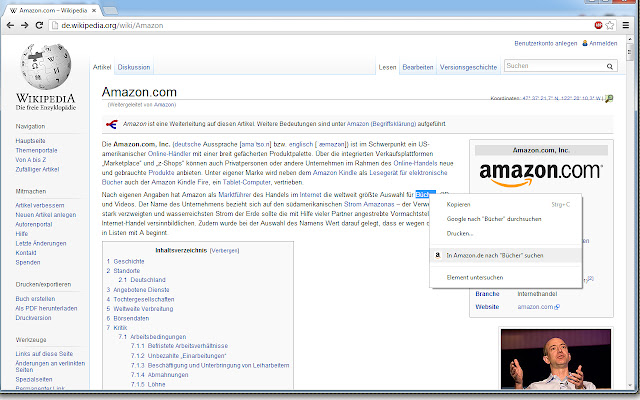Open the Chrome menu hamburger icon

coord(626,25)
